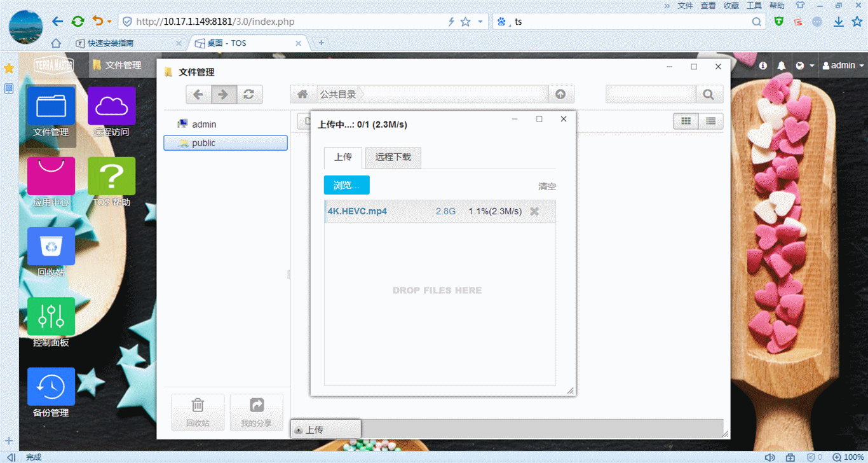The image size is (868, 463).
Task: Open TOS notifications bell icon
Action: [x=782, y=66]
